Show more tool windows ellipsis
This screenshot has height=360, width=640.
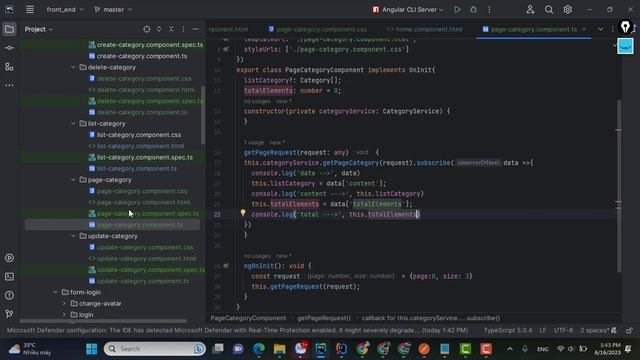click(9, 85)
